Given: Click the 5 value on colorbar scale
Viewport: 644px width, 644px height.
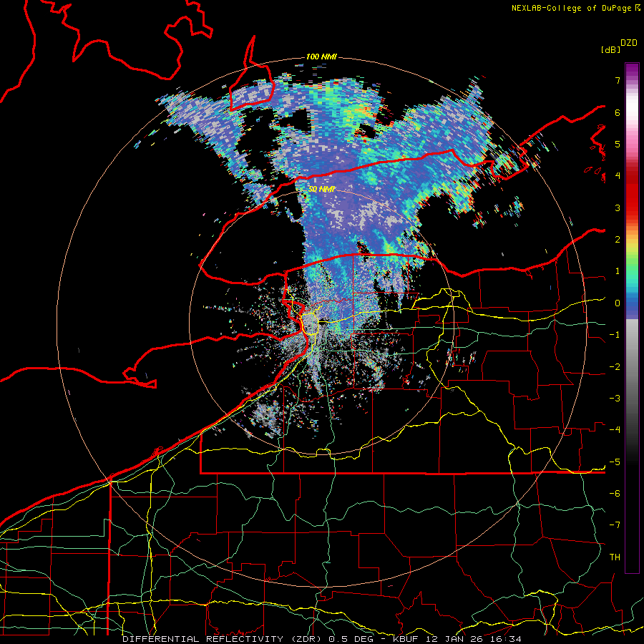Looking at the screenshot, I should tap(618, 144).
